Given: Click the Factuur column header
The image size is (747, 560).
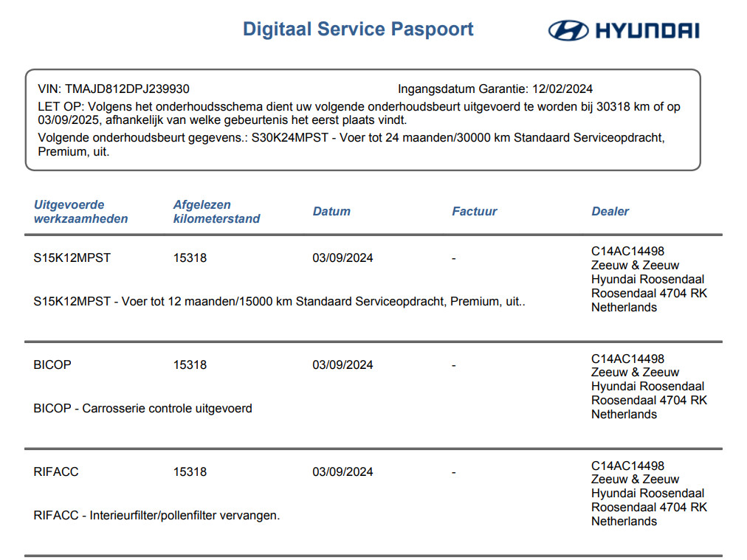Looking at the screenshot, I should click(x=474, y=212).
